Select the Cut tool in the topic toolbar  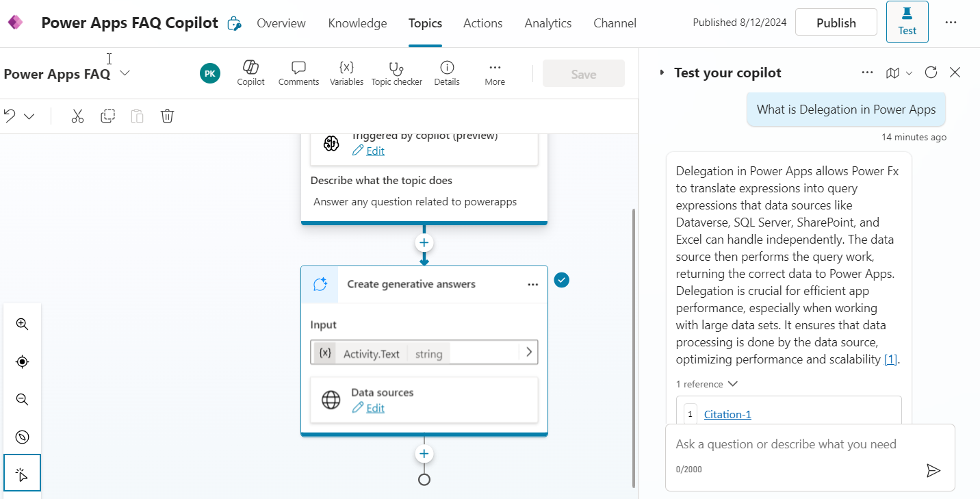coord(77,116)
